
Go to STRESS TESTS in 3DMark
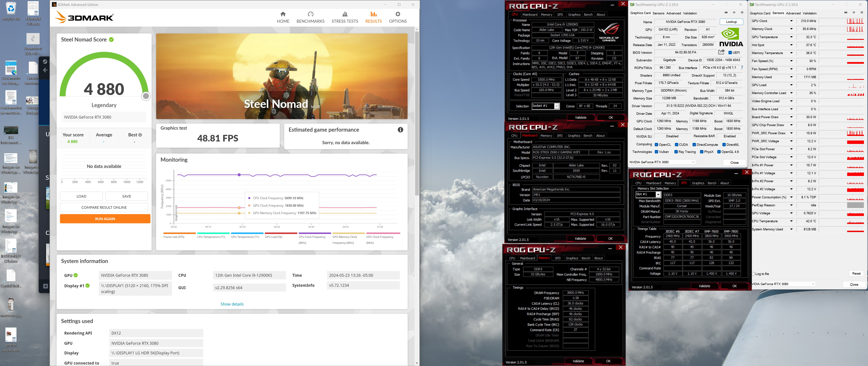point(345,17)
